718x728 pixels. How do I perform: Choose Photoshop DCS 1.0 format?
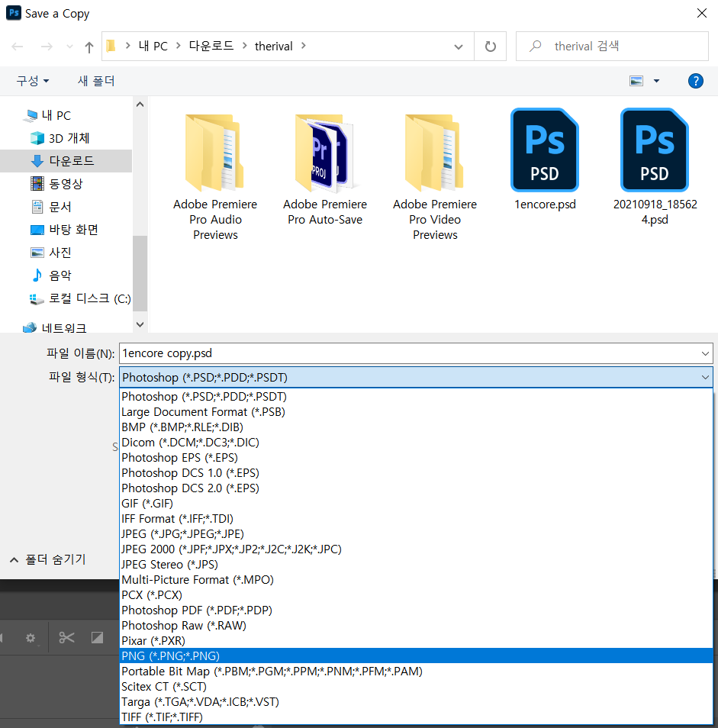417,473
